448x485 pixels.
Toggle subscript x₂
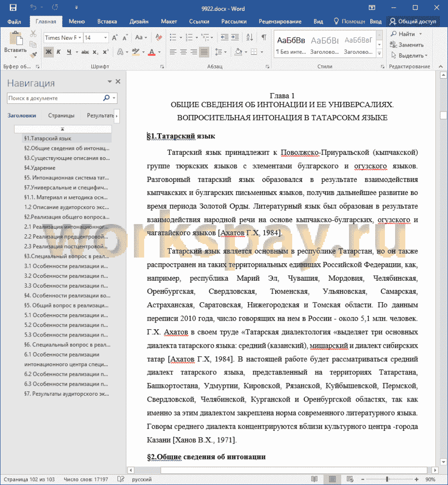tap(96, 52)
